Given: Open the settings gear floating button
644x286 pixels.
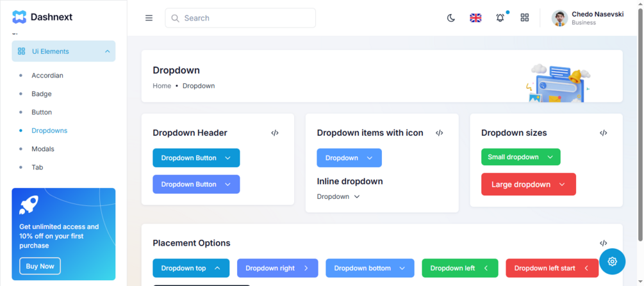Looking at the screenshot, I should tap(613, 261).
